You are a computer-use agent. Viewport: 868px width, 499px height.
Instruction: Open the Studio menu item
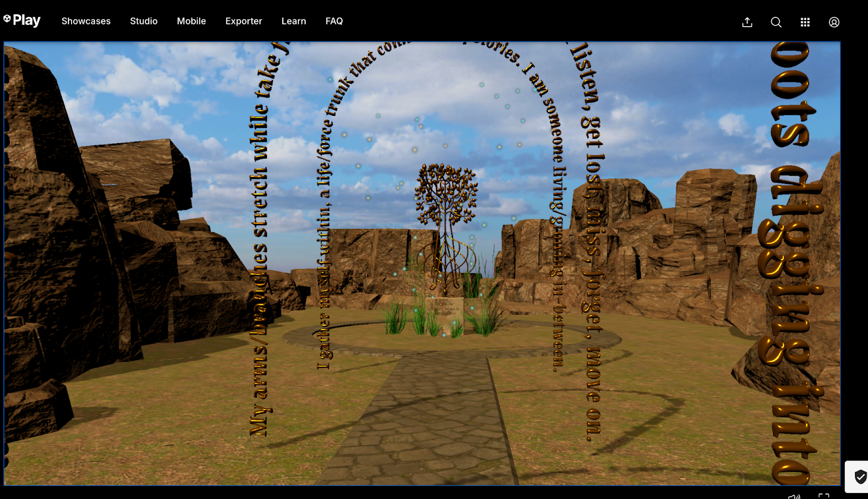(x=144, y=21)
